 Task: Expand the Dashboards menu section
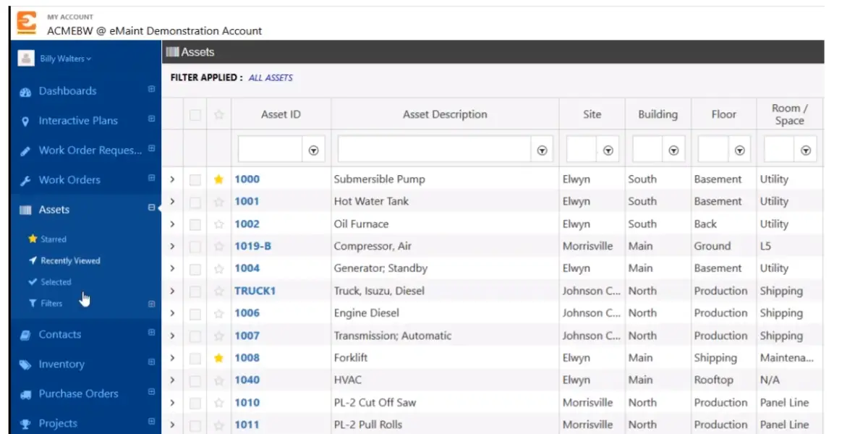point(152,90)
